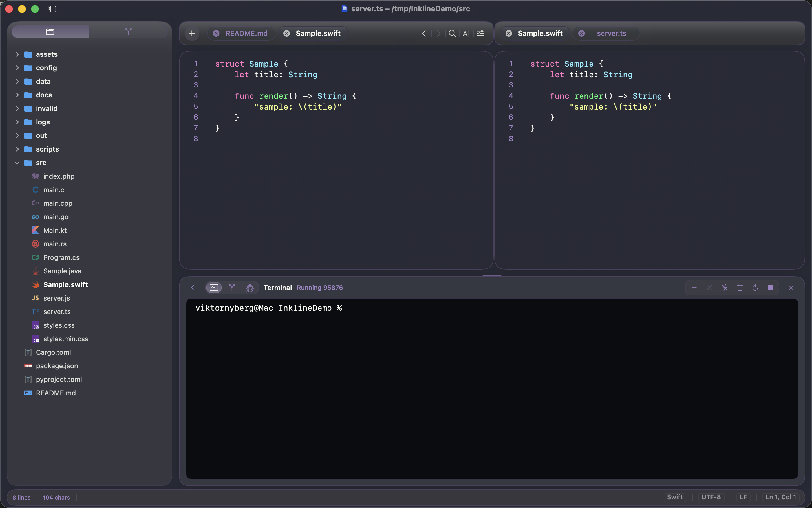Image resolution: width=812 pixels, height=508 pixels.
Task: Open the debug bug panel icon
Action: [x=250, y=288]
